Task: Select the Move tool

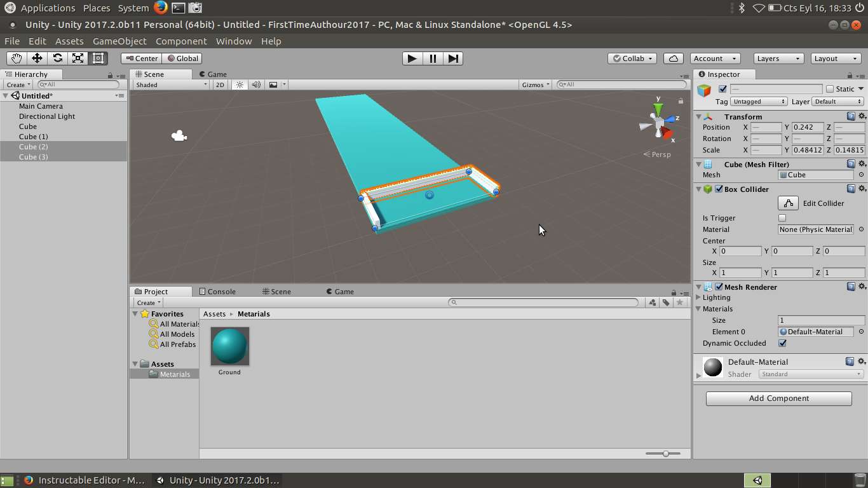Action: (x=37, y=58)
